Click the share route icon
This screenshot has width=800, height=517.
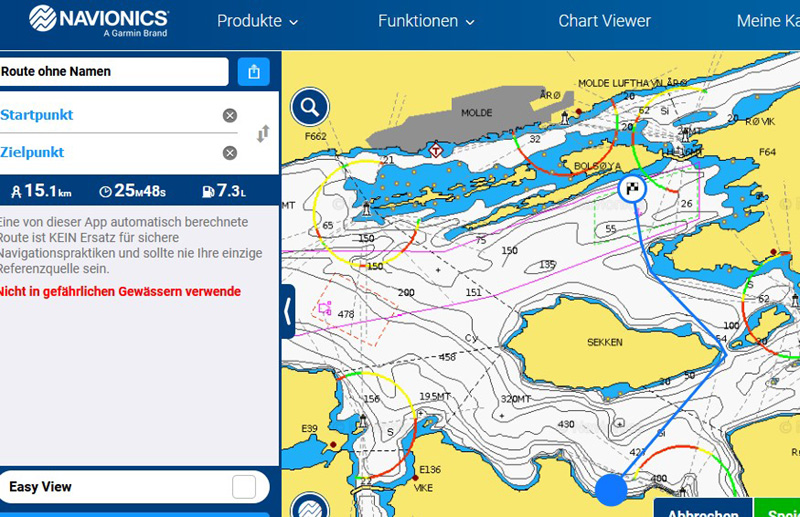tap(254, 72)
